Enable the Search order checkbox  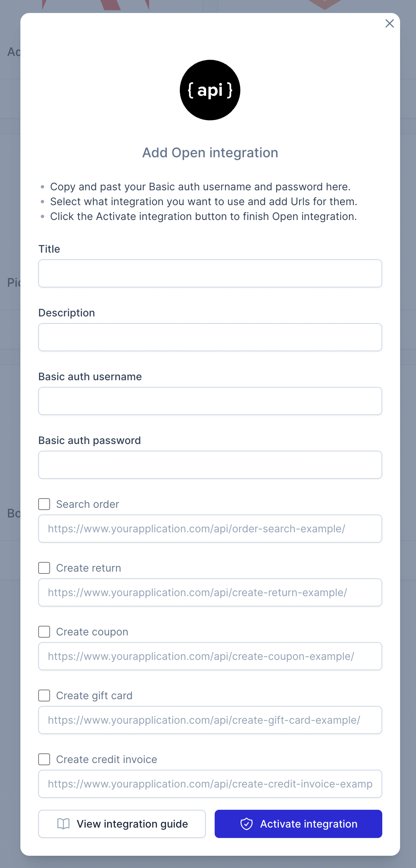tap(44, 504)
